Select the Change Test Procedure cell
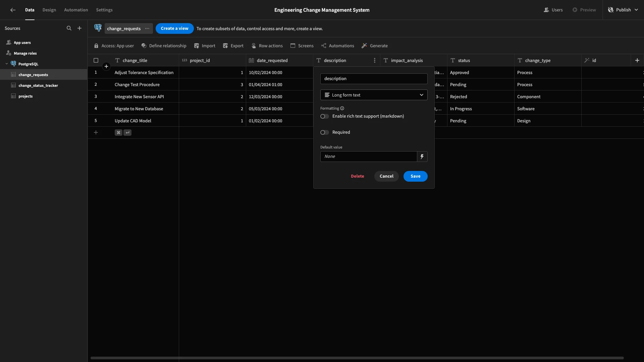The image size is (644, 362). (145, 85)
